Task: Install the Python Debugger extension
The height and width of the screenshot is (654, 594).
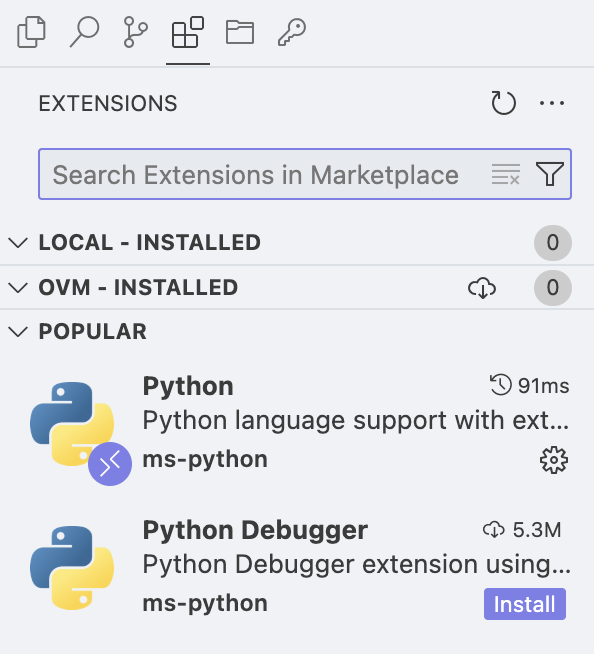Action: coord(525,604)
